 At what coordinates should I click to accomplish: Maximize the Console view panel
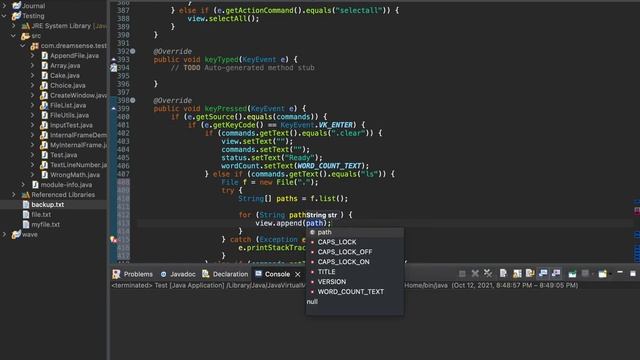pyautogui.click(x=633, y=273)
